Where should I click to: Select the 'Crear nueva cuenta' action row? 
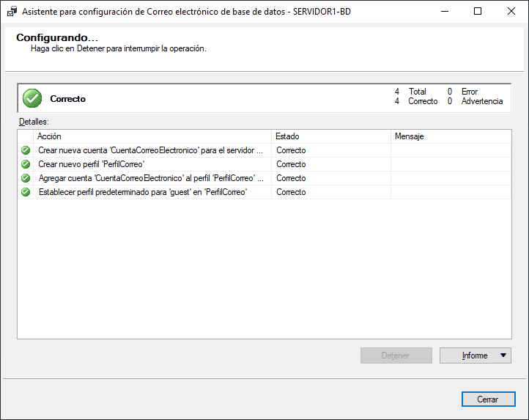pos(149,150)
